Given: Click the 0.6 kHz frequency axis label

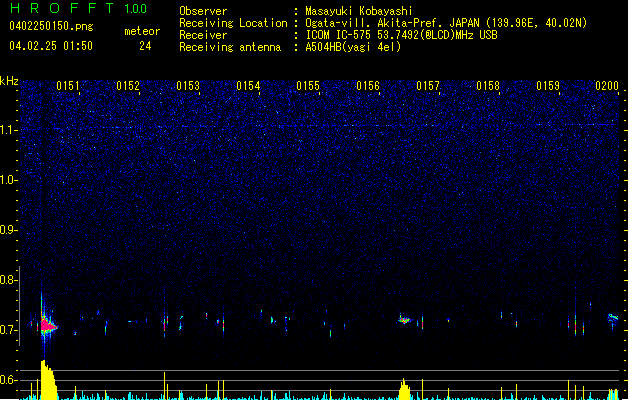Looking at the screenshot, I should point(8,380).
